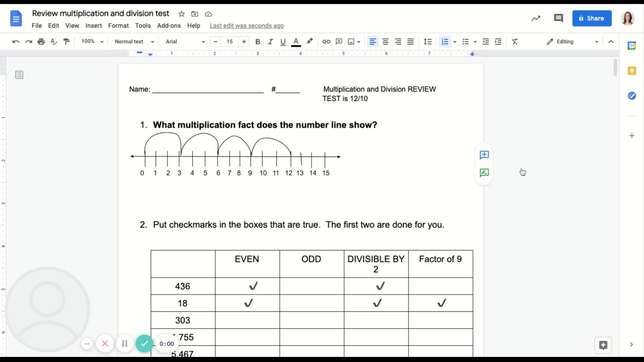Toggle bulleted list
Image resolution: width=644 pixels, height=362 pixels.
point(465,42)
